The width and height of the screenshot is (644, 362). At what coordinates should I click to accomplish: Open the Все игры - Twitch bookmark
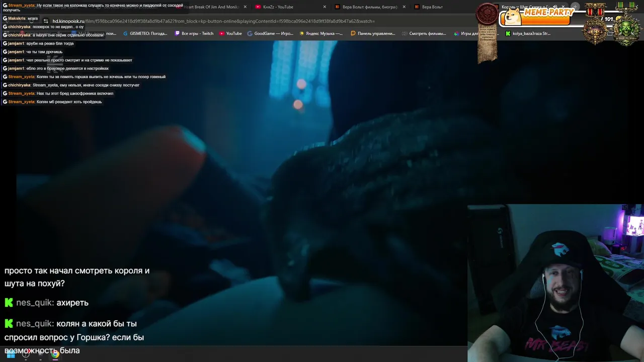(x=194, y=34)
